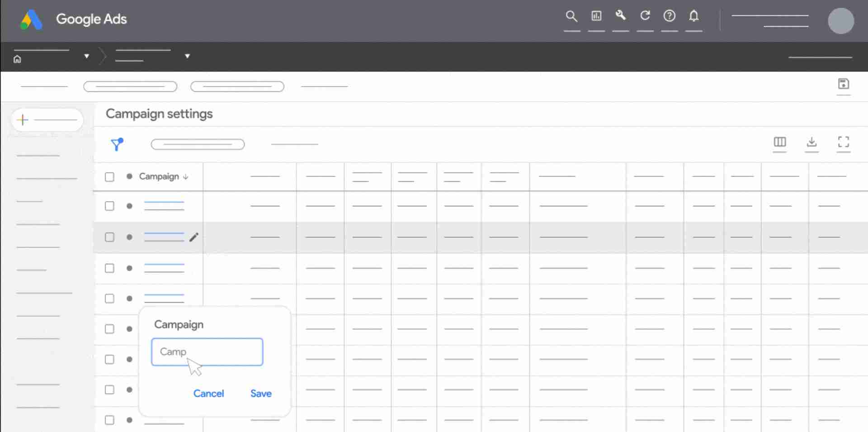Edit campaign name with pencil icon
This screenshot has height=432, width=868.
[194, 237]
